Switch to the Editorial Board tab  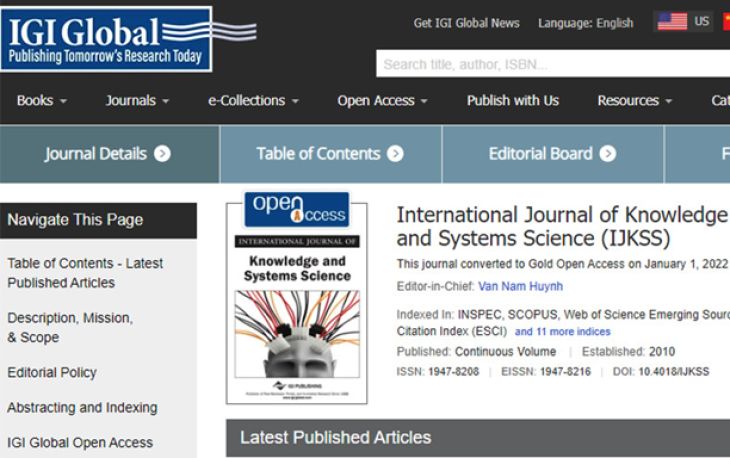pyautogui.click(x=553, y=154)
